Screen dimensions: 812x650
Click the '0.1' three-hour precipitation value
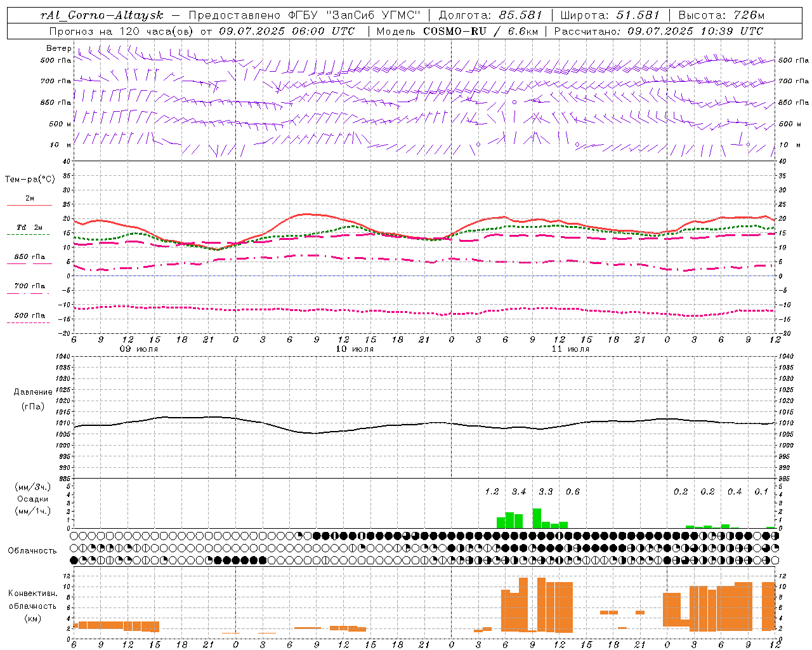click(x=761, y=492)
